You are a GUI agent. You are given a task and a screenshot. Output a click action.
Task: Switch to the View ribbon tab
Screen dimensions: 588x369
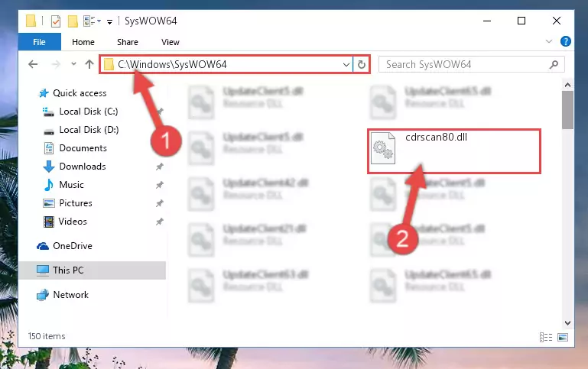[x=171, y=42]
